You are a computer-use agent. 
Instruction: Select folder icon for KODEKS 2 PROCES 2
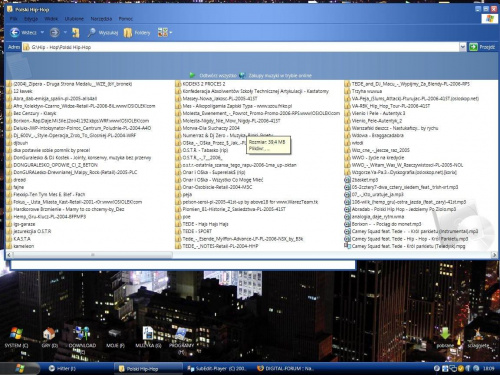[178, 84]
